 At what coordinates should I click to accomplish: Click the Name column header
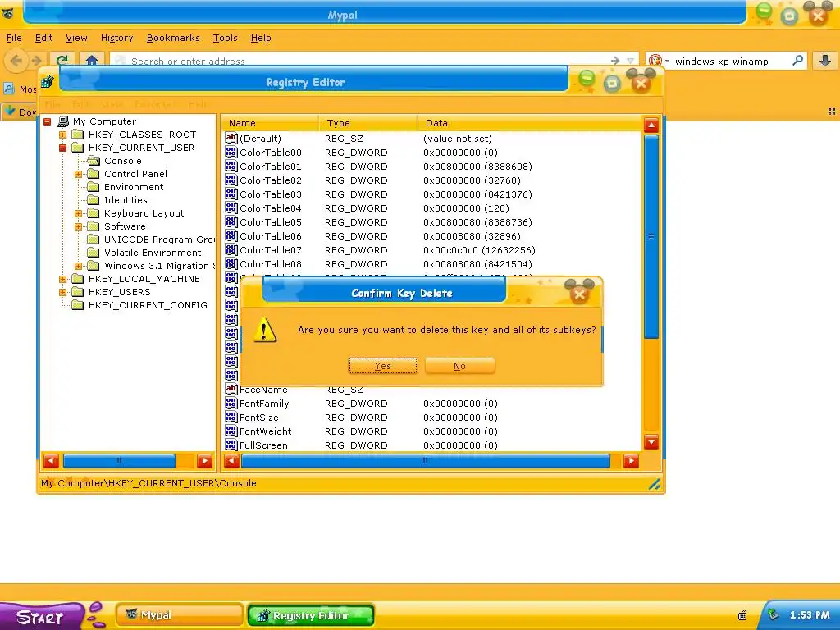click(x=270, y=123)
